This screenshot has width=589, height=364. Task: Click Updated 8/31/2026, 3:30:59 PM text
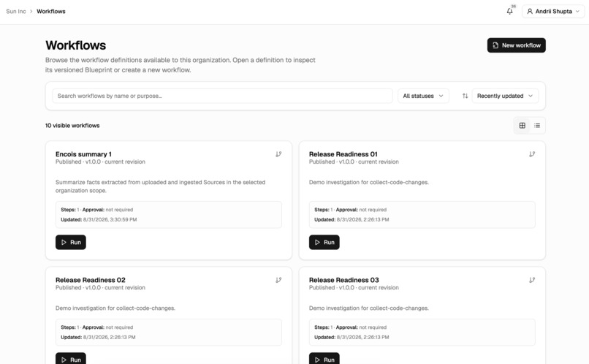99,219
